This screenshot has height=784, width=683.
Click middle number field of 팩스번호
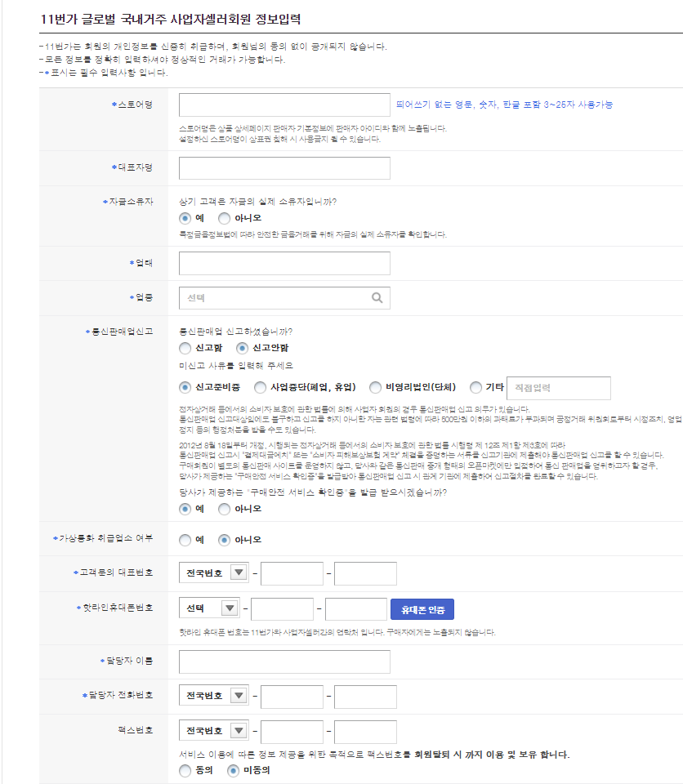[292, 732]
